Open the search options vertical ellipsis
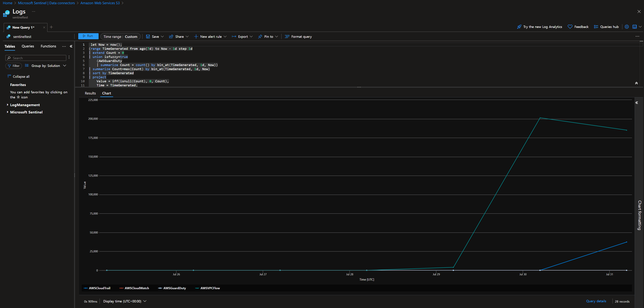 pos(69,58)
